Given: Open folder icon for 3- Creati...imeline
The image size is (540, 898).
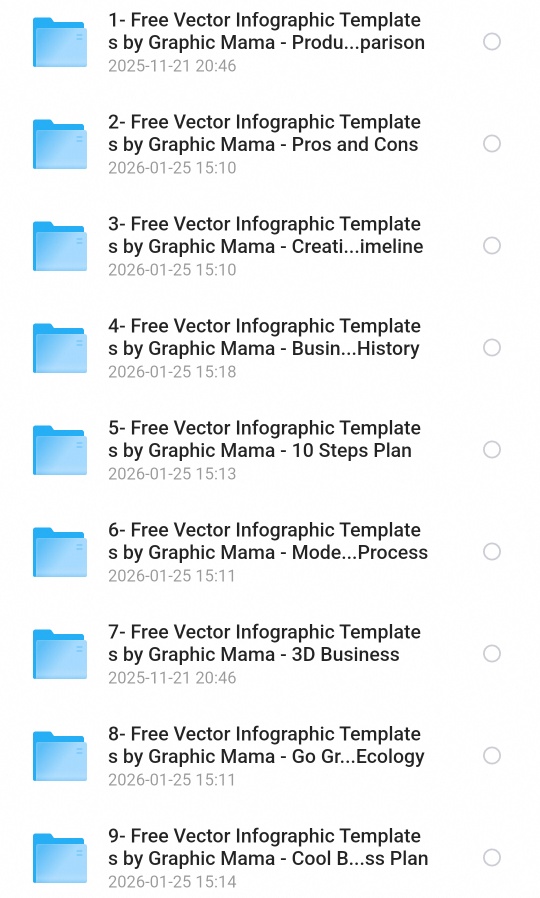Looking at the screenshot, I should (x=60, y=246).
